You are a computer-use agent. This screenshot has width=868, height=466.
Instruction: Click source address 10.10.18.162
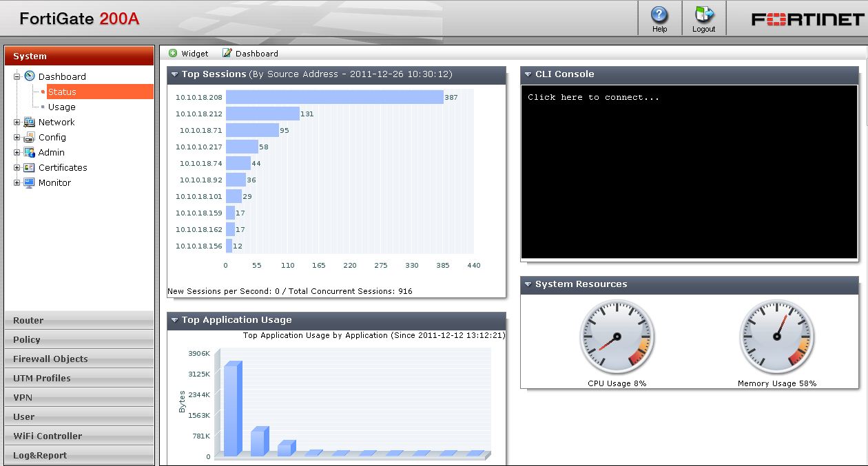coord(198,229)
